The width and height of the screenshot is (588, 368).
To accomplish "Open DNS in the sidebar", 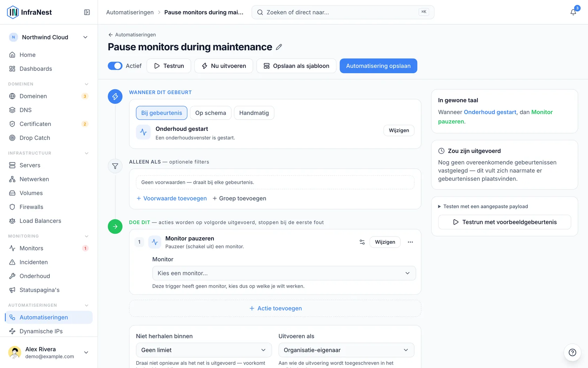I will [49, 110].
